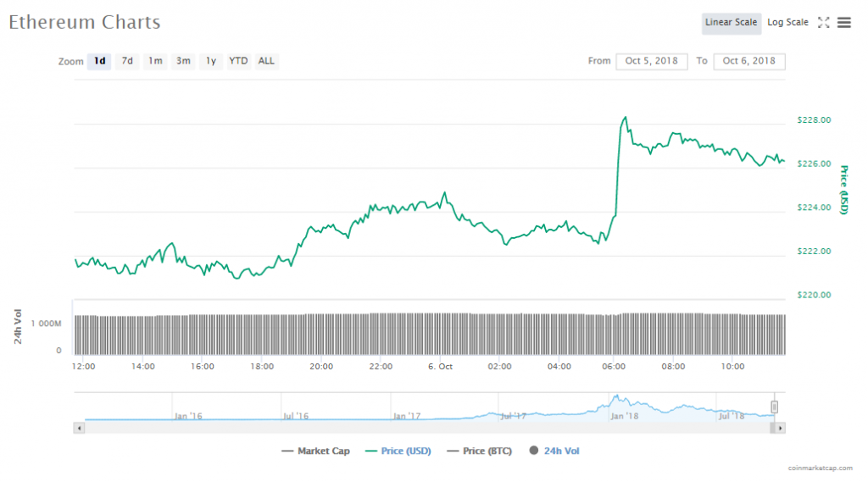
Task: Click the navigator scroll left arrow
Action: [80, 429]
